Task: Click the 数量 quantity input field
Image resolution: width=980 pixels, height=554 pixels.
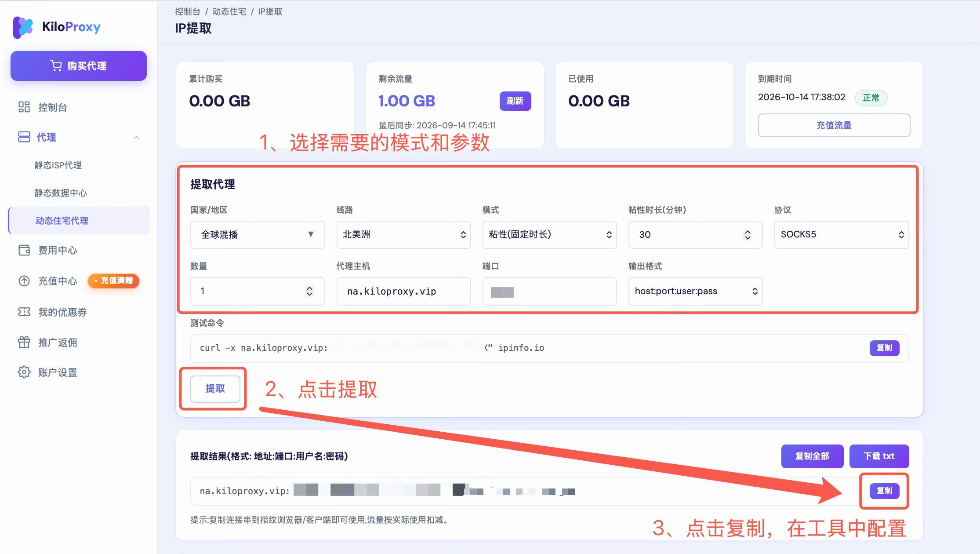Action: 258,291
